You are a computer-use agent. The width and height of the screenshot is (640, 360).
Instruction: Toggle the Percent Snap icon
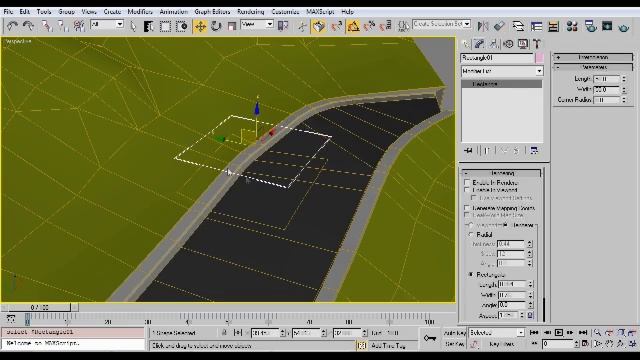369,27
